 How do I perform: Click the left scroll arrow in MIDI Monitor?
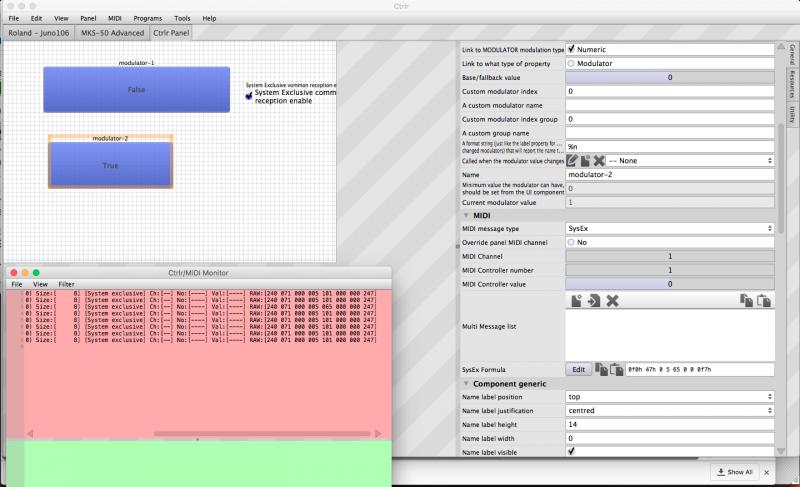30,433
